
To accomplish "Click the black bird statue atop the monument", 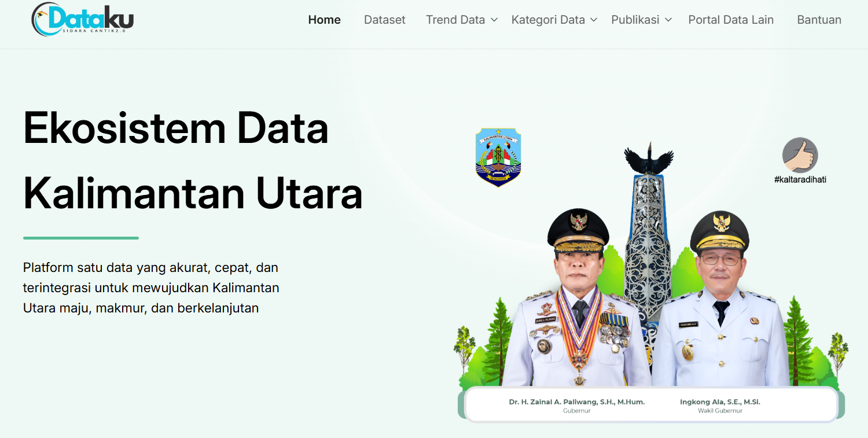I will (649, 159).
